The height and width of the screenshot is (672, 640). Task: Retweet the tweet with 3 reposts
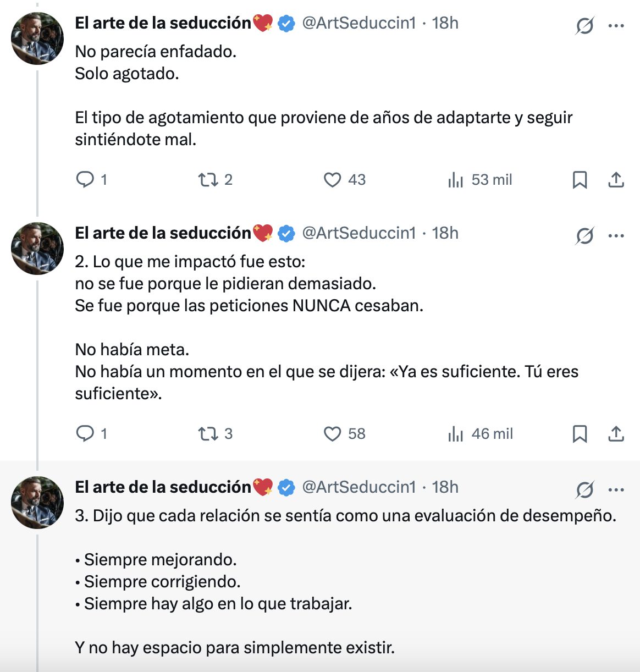(208, 434)
